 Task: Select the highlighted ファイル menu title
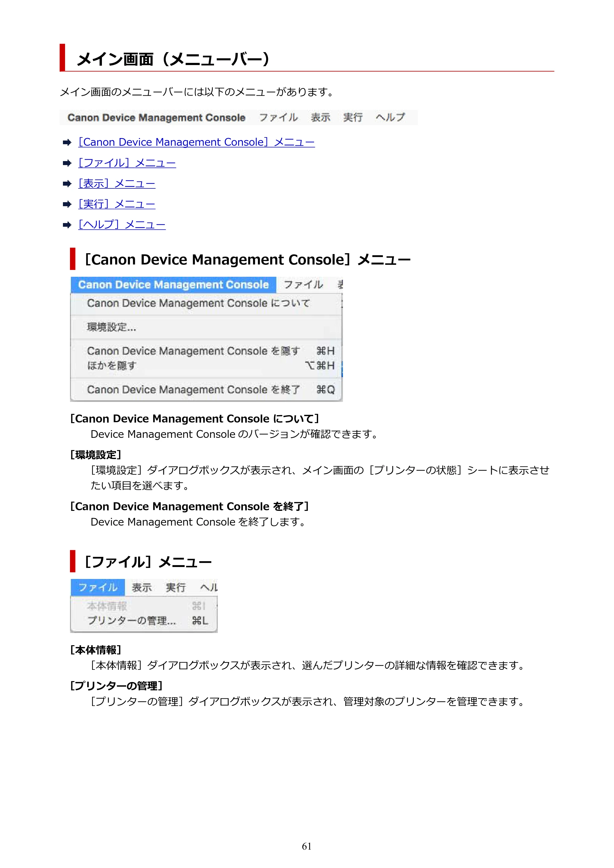point(98,588)
